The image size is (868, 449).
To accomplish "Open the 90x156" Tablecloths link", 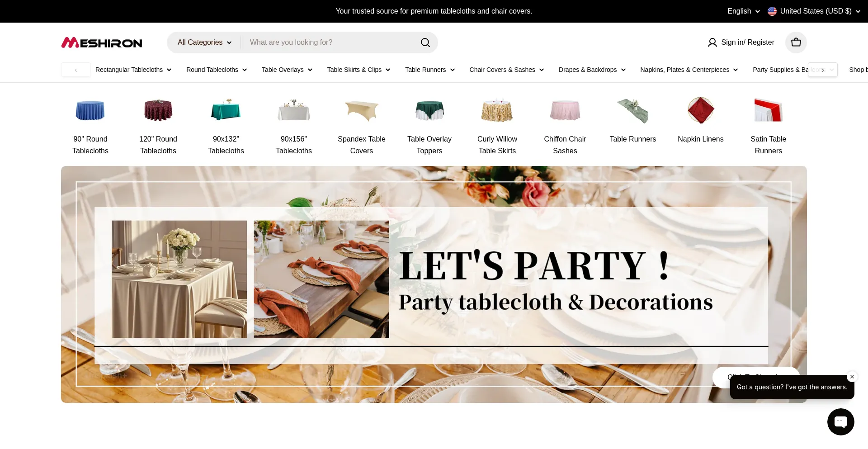I will 294,145.
